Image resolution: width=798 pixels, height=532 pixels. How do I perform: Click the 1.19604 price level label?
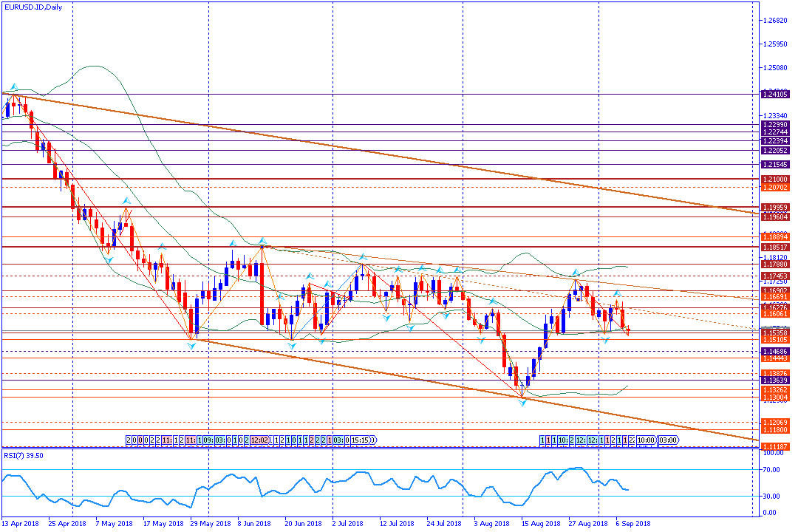tap(775, 217)
